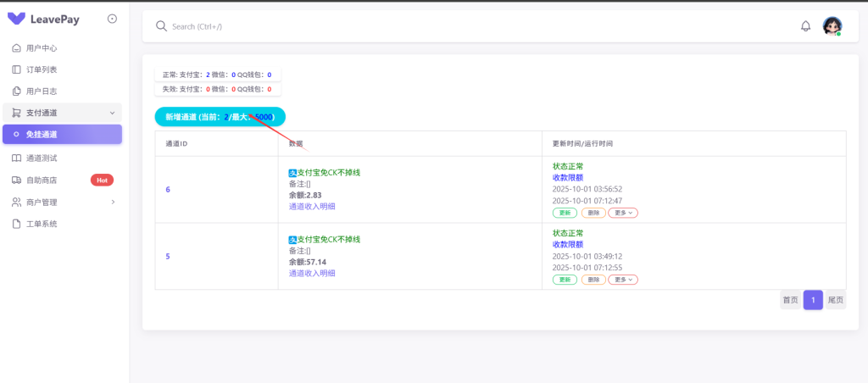Click the search magnifier icon
Viewport: 868px width, 383px height.
click(161, 26)
